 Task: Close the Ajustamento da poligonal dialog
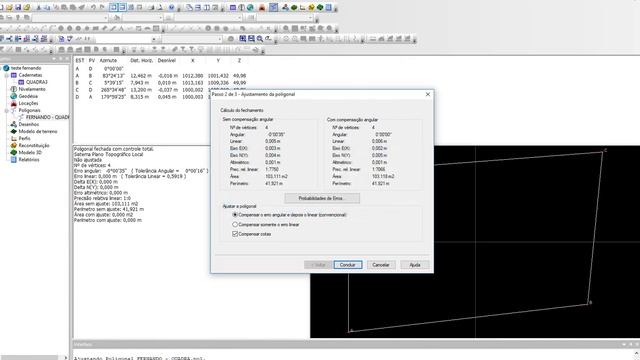pyautogui.click(x=428, y=94)
